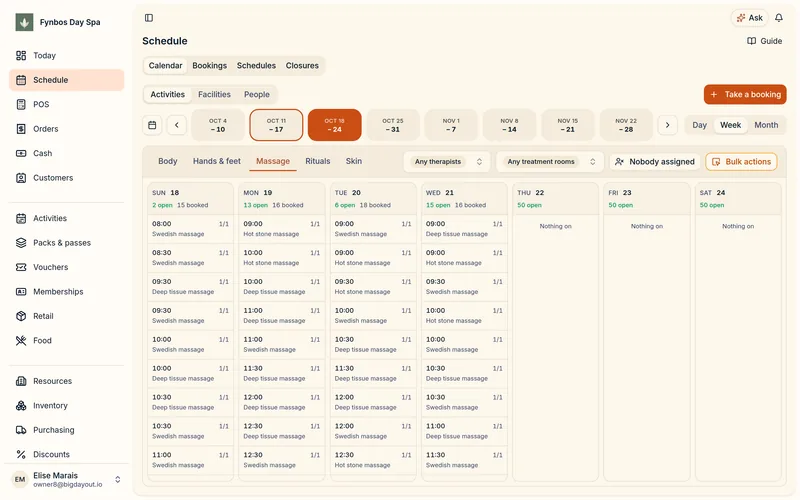This screenshot has height=500, width=800.
Task: Open the Retail box icon
Action: [x=21, y=316]
